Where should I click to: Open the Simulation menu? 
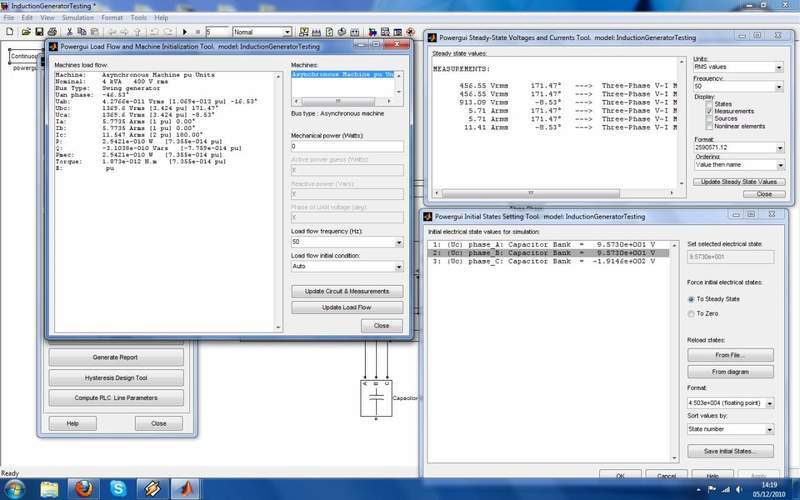tap(78, 17)
